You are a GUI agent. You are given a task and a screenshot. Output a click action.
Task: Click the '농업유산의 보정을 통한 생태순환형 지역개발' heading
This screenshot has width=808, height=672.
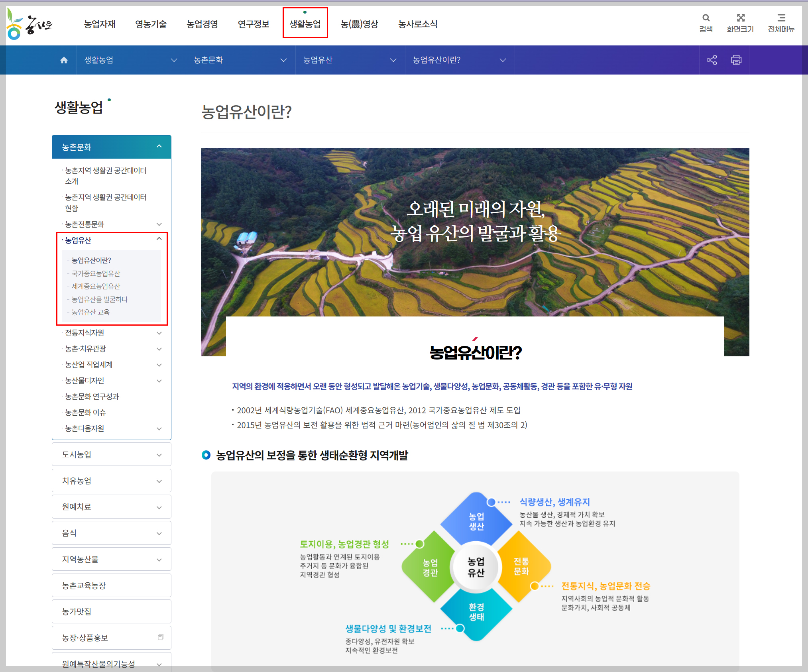tap(312, 455)
